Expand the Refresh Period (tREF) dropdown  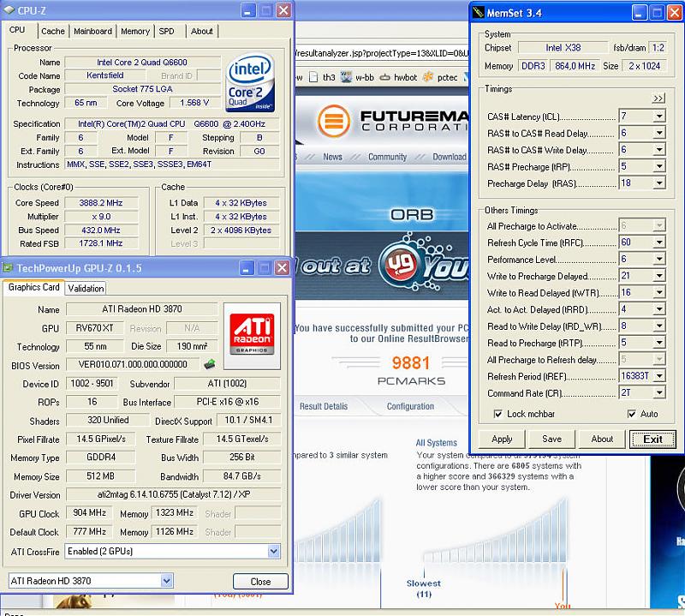659,375
